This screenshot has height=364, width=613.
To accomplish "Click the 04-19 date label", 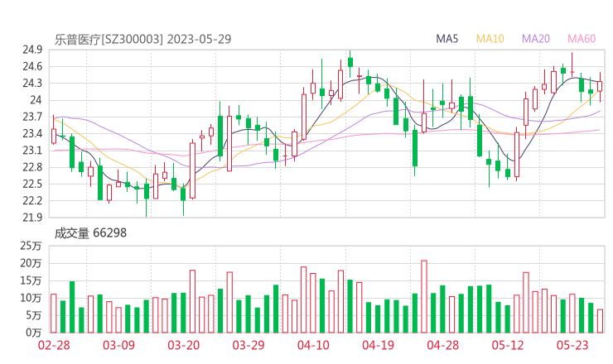I will pos(378,345).
